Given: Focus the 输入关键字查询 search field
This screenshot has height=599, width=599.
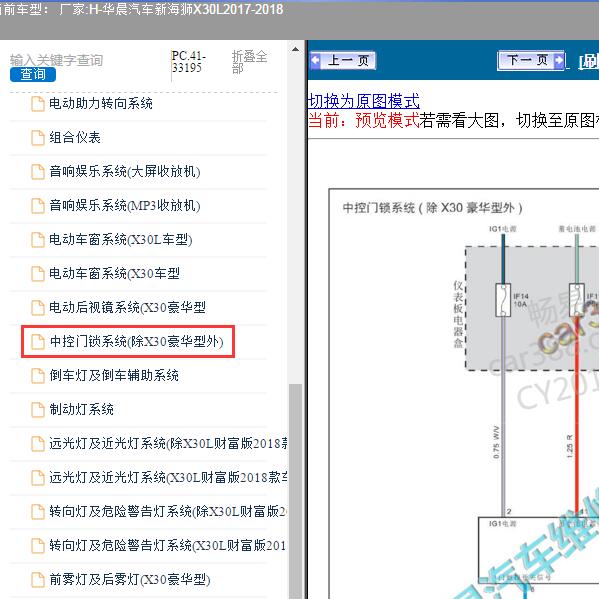Looking at the screenshot, I should [x=57, y=60].
